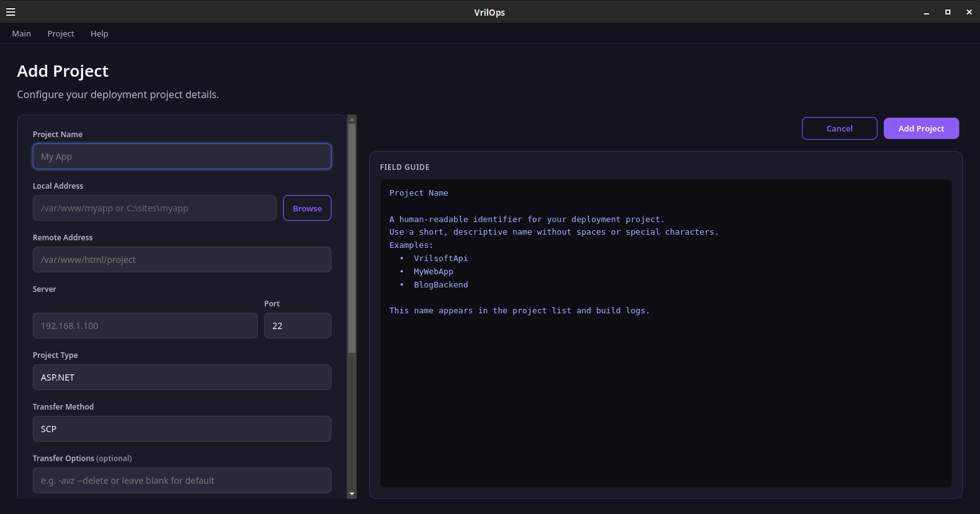
Task: Click the BlogBackend example text
Action: click(441, 285)
